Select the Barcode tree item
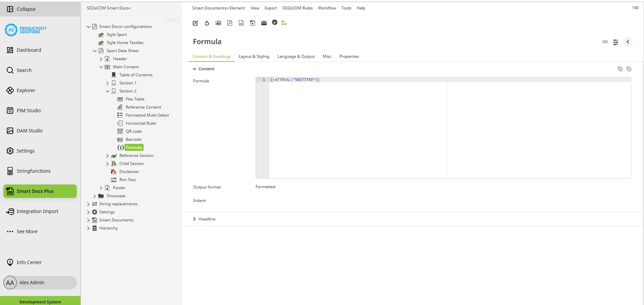This screenshot has width=644, height=305. click(x=133, y=139)
